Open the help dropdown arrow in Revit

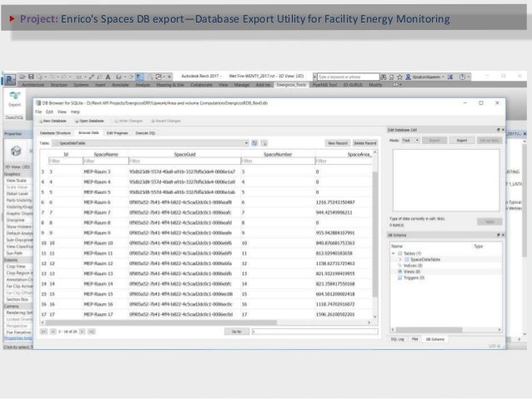coord(469,77)
